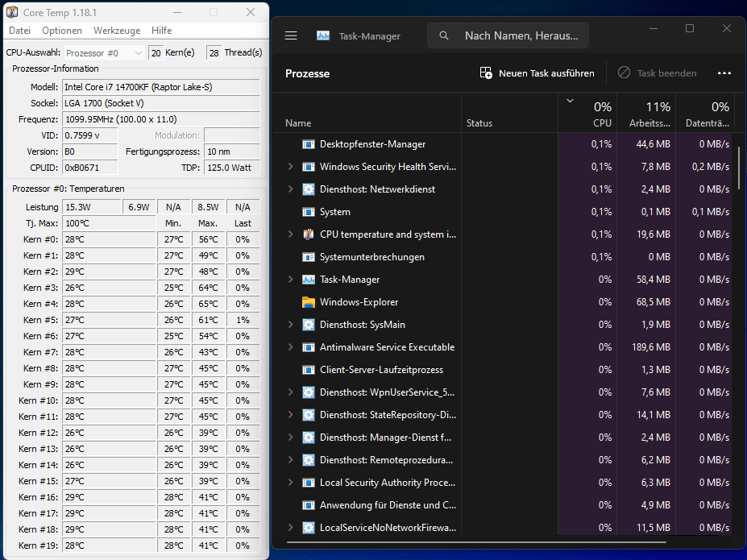Click the Task-Manager app icon in title bar
747x560 pixels.
[x=323, y=35]
